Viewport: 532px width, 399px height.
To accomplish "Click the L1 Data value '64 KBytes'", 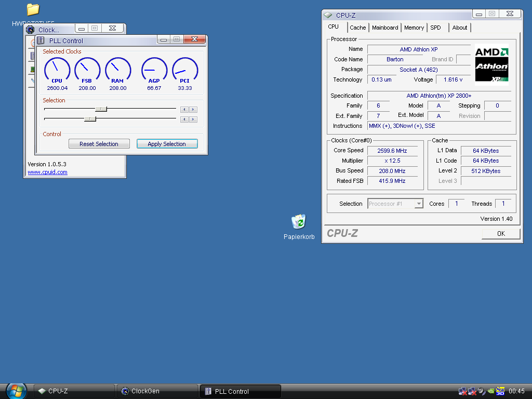I will [486, 151].
